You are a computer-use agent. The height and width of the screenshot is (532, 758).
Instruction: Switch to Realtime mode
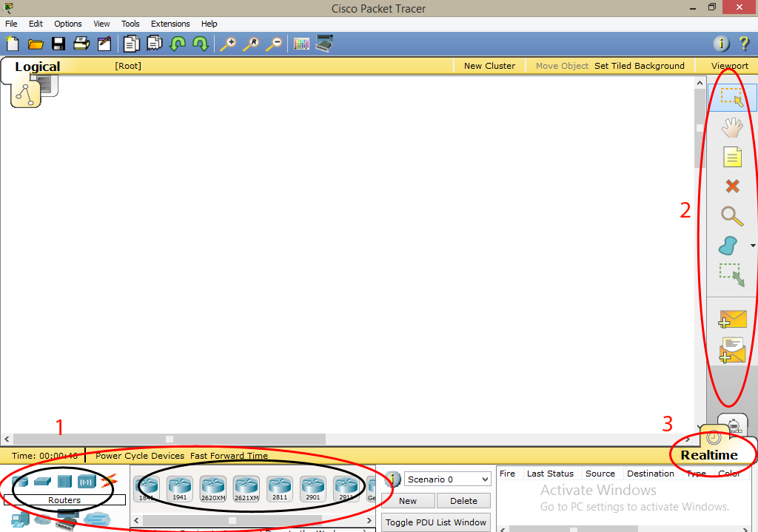coord(713,455)
